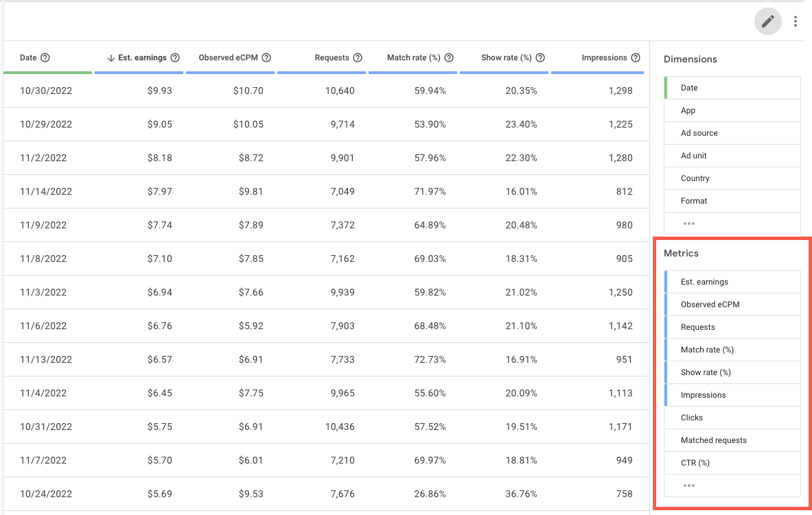Click the pencil edit report icon
The image size is (812, 515).
(x=767, y=21)
